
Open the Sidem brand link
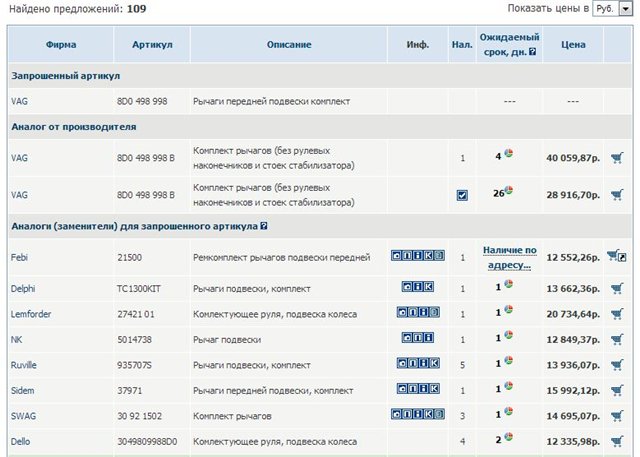22,390
